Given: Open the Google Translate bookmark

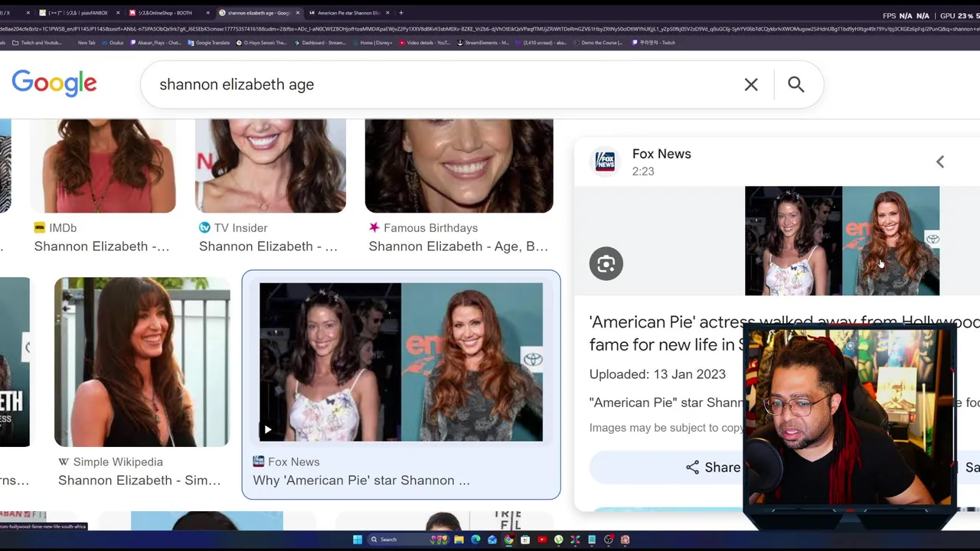Looking at the screenshot, I should [209, 43].
